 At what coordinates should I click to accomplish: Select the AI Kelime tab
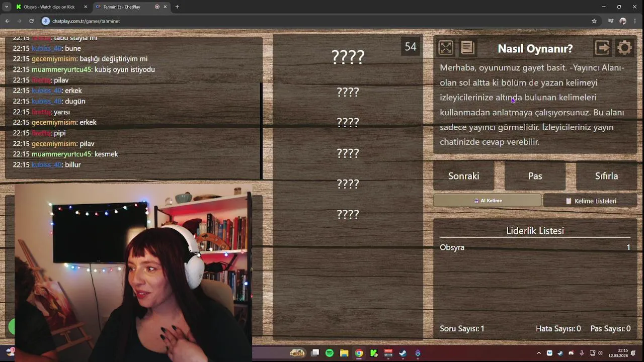coord(487,201)
